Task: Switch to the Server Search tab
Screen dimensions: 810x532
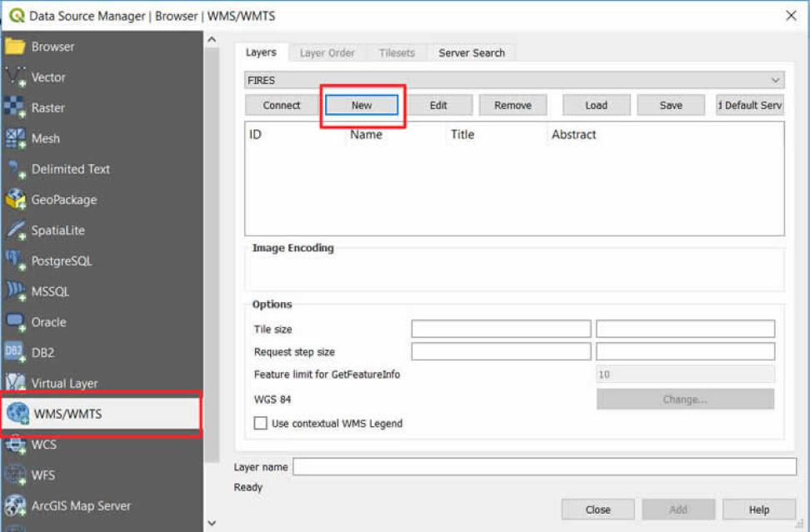Action: (x=472, y=52)
